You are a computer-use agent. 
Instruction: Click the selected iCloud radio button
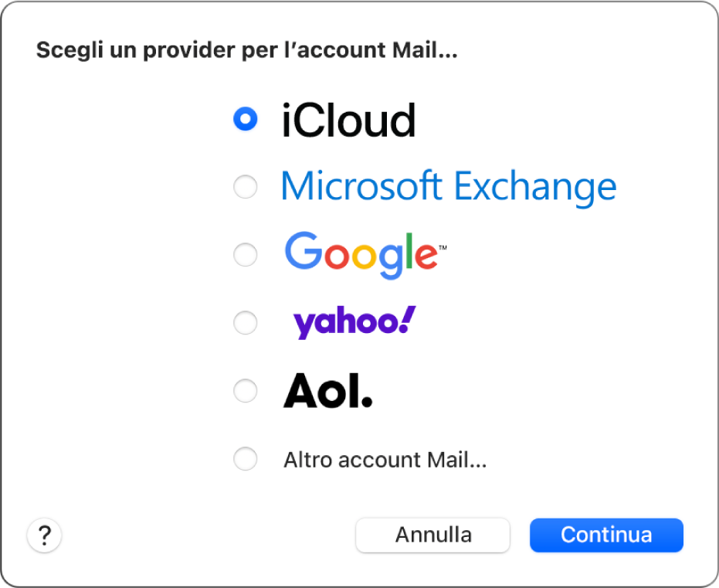pyautogui.click(x=245, y=119)
